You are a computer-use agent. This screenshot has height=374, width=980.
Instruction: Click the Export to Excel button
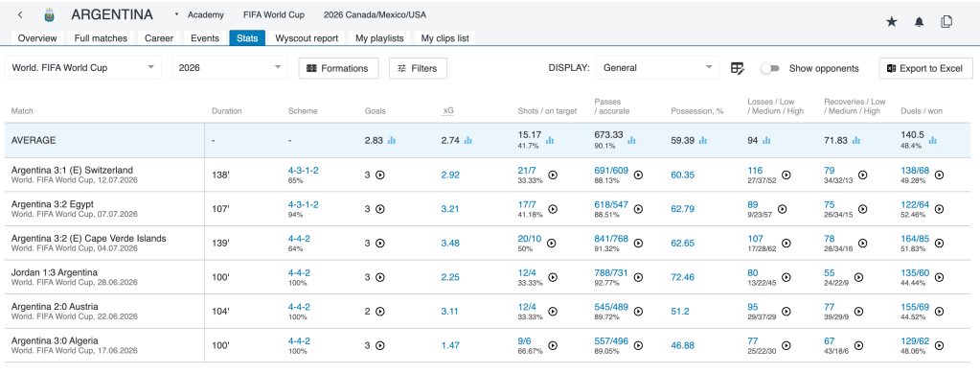tap(926, 68)
